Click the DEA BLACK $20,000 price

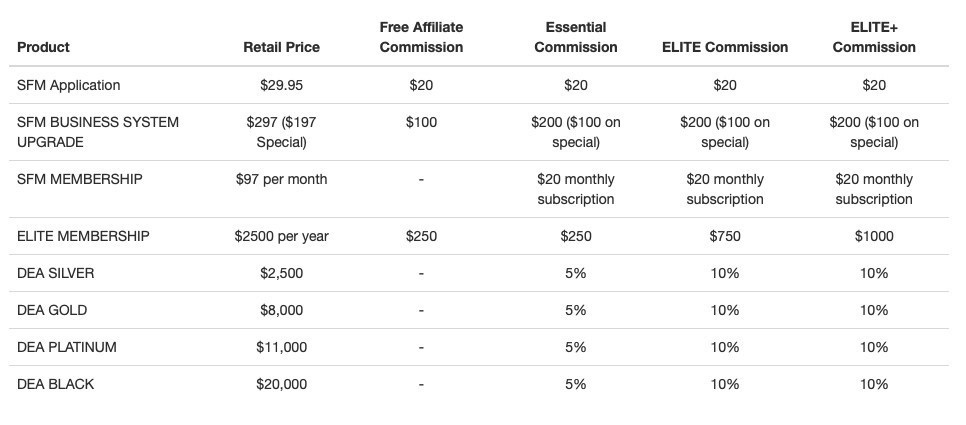[282, 384]
